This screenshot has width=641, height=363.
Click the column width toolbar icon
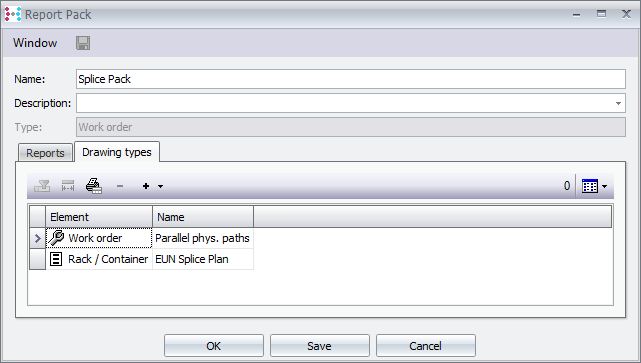tap(68, 186)
